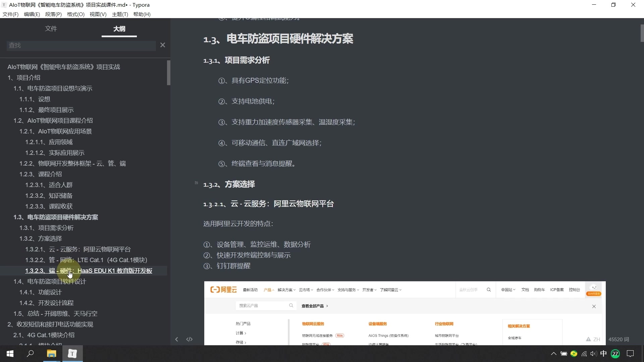This screenshot has width=644, height=362.
Task: Toggle source code mode icon
Action: 190,339
